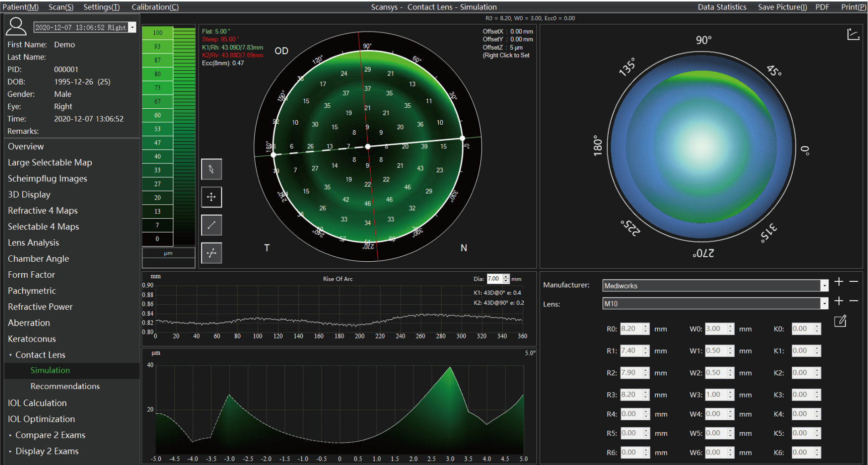Image resolution: width=868 pixels, height=465 pixels.
Task: Open the Scan menu
Action: (61, 7)
